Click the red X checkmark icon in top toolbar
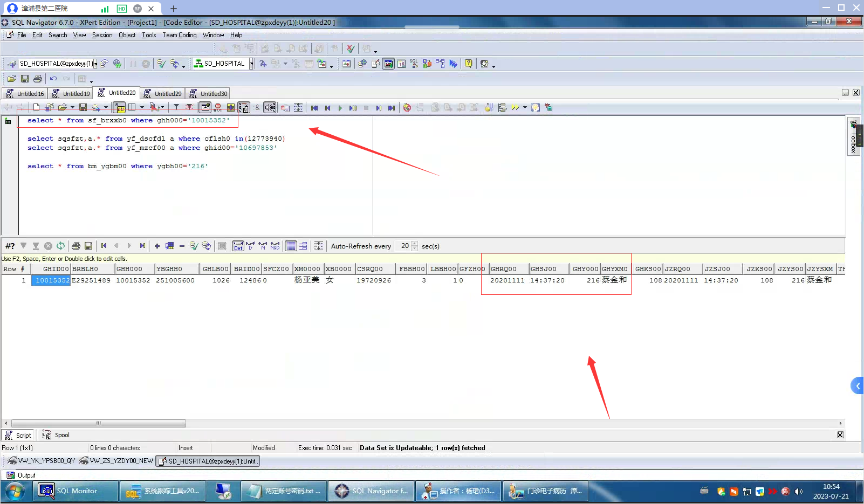This screenshot has width=864, height=504. point(351,49)
